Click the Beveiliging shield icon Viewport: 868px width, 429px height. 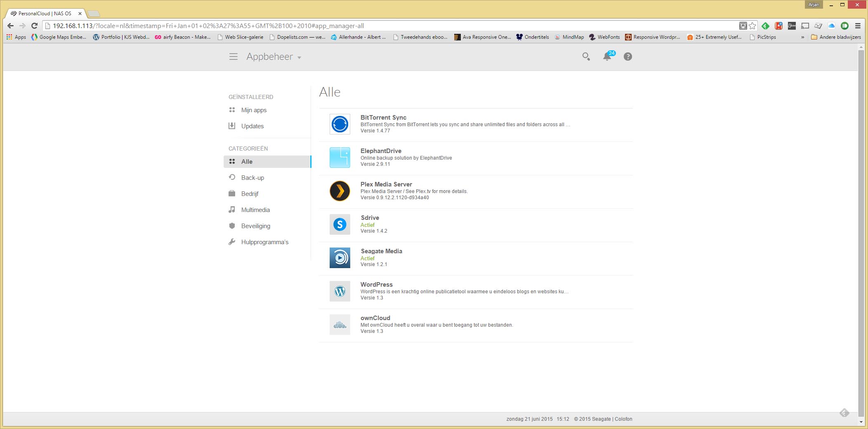click(x=232, y=226)
